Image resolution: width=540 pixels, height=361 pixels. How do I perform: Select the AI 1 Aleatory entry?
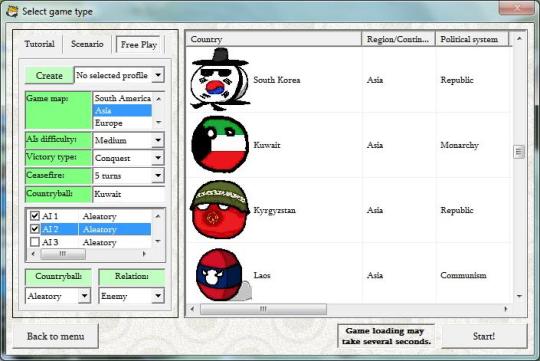pos(100,216)
